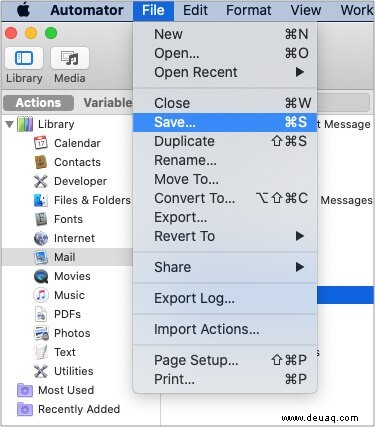
Task: Open the Apple menu
Action: [x=23, y=10]
